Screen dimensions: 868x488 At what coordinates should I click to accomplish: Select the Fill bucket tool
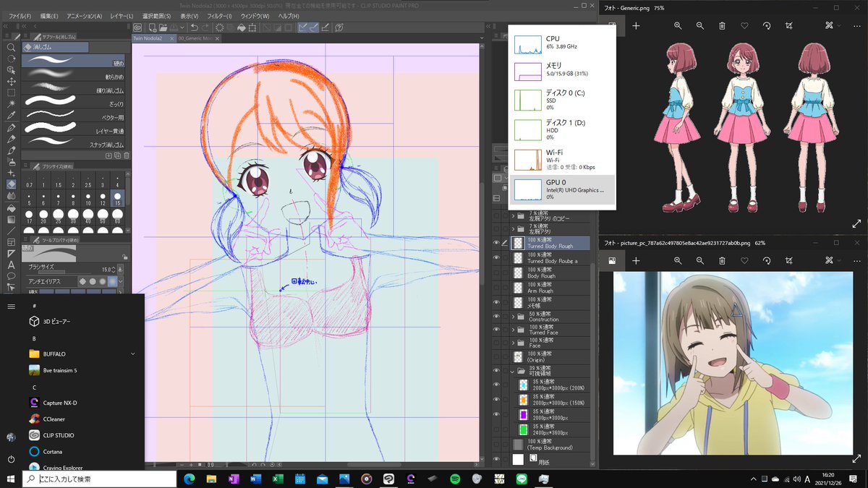[x=11, y=207]
